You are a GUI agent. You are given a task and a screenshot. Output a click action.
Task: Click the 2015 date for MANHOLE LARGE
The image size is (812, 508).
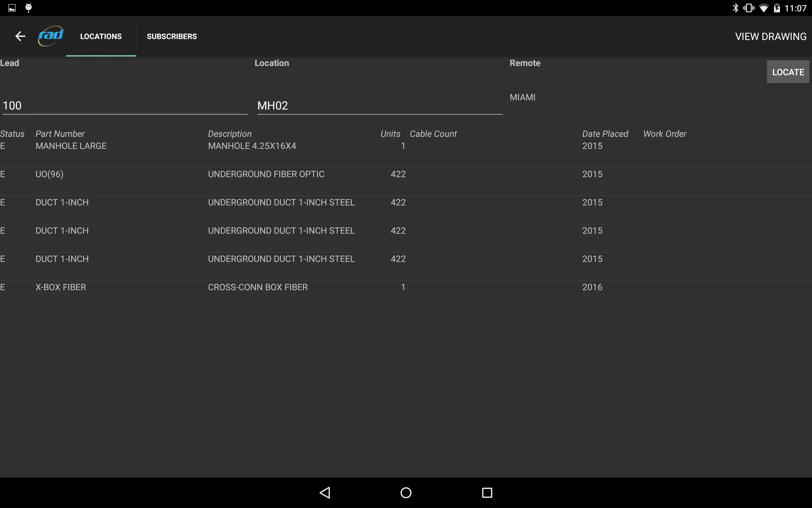click(592, 146)
